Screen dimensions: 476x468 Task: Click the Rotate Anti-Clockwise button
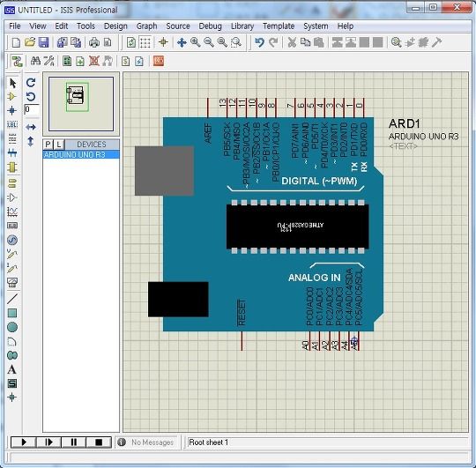31,97
